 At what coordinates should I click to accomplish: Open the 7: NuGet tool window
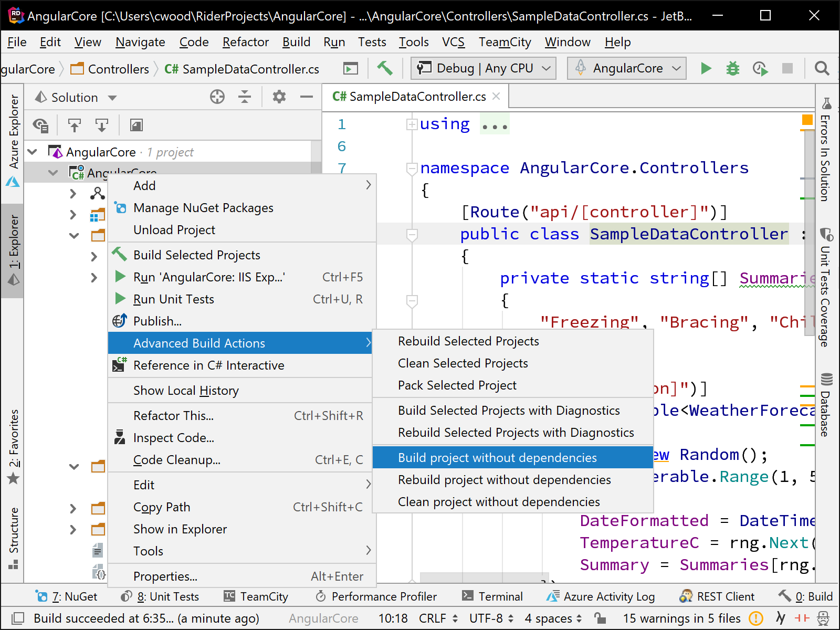[66, 597]
